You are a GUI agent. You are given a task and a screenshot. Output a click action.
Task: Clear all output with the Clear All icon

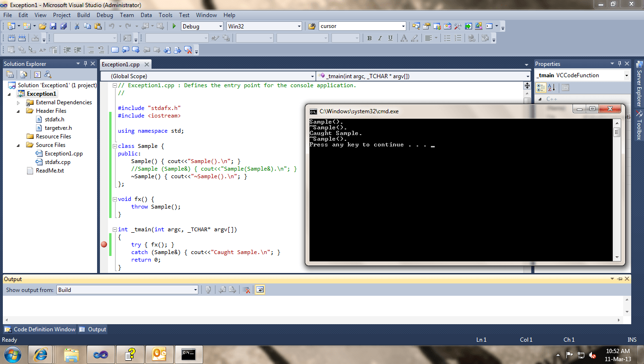(x=246, y=290)
